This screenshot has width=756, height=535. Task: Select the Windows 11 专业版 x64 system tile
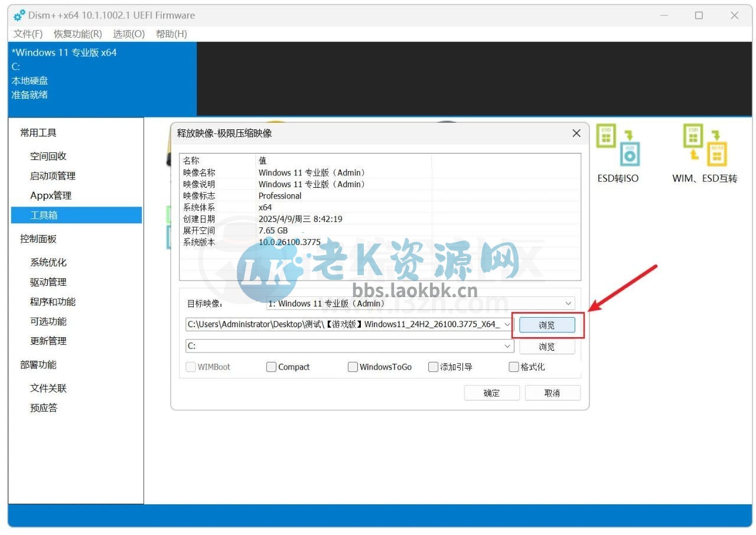coord(102,79)
